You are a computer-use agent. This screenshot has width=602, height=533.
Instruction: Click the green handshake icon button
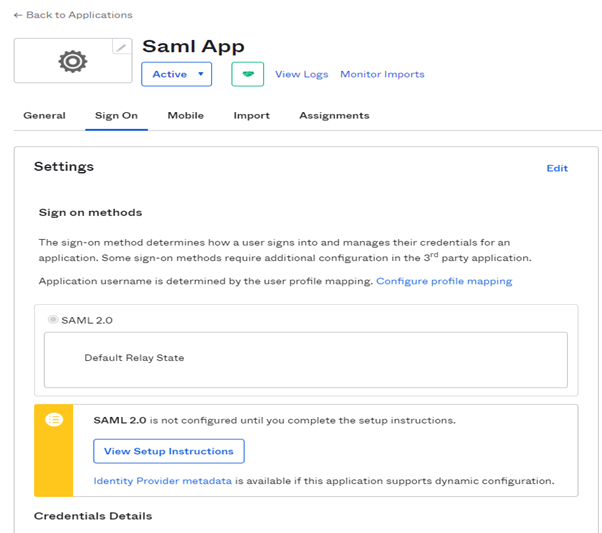[247, 74]
